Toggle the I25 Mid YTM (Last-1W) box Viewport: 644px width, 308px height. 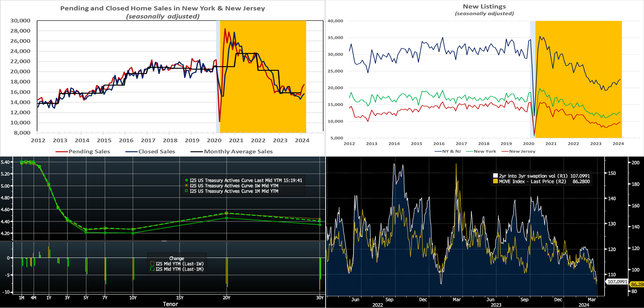[152, 264]
